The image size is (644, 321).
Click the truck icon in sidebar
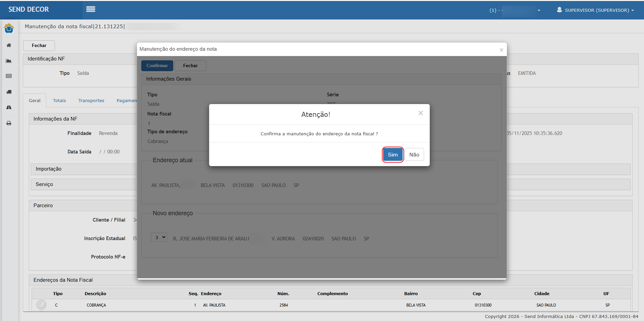pyautogui.click(x=9, y=92)
